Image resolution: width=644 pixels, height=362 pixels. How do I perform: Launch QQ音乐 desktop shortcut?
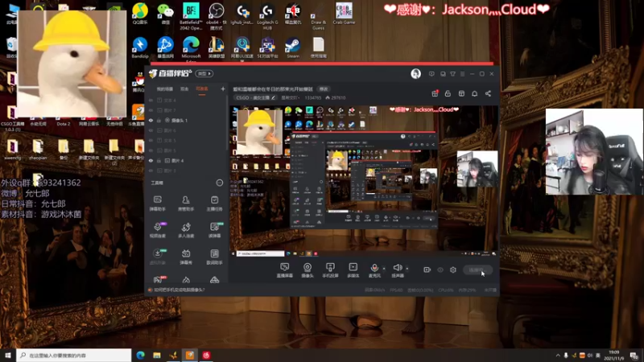(x=140, y=14)
